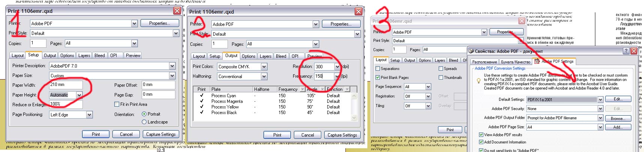644x152 pixels.
Task: Toggle the Spreads checkbox
Action: [441, 69]
